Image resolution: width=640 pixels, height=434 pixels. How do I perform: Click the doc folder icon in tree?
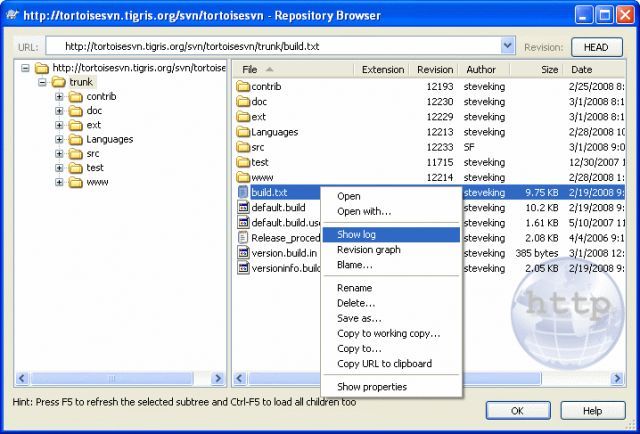[x=76, y=111]
